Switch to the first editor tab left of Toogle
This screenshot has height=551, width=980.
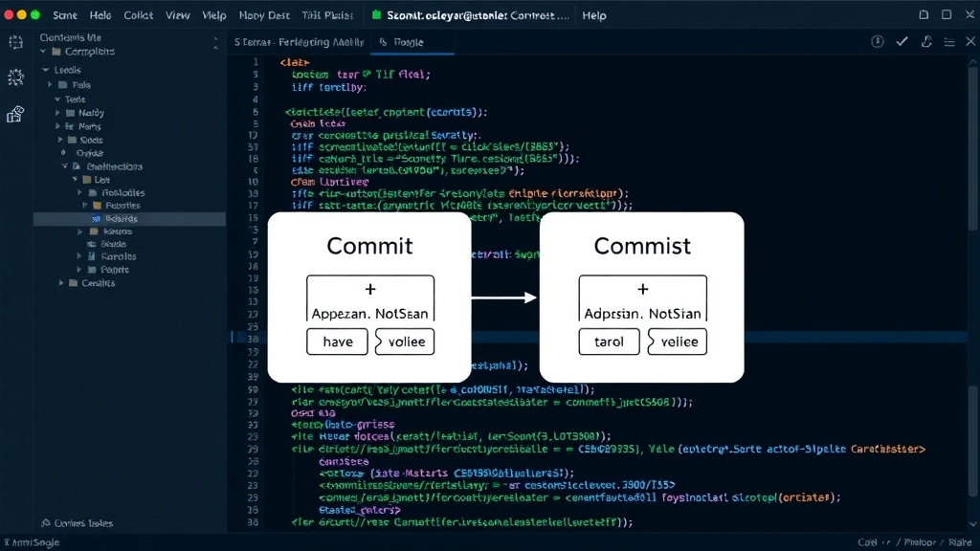299,42
